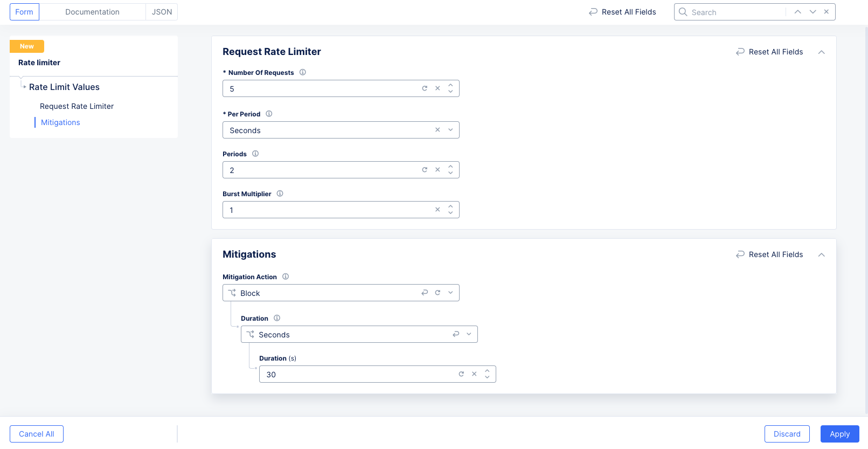Click the info icon next to Per Period
The width and height of the screenshot is (868, 449).
point(269,114)
